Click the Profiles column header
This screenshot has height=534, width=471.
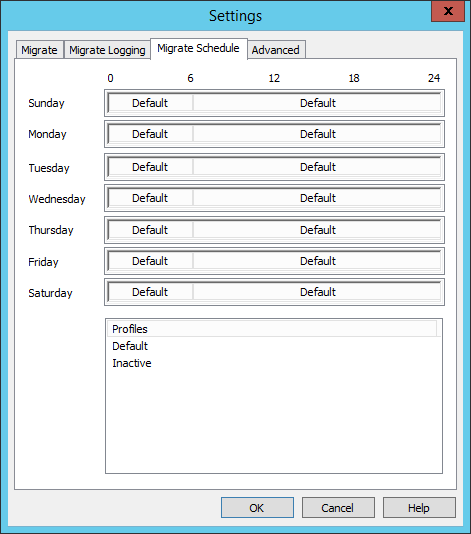tap(272, 329)
